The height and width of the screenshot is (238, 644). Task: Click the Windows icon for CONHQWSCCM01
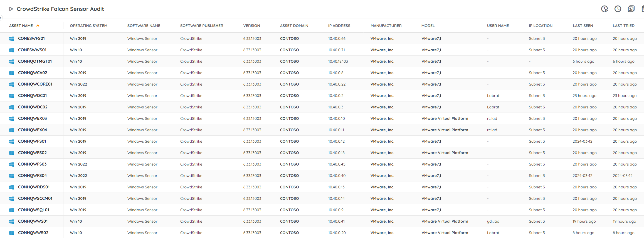pos(11,199)
